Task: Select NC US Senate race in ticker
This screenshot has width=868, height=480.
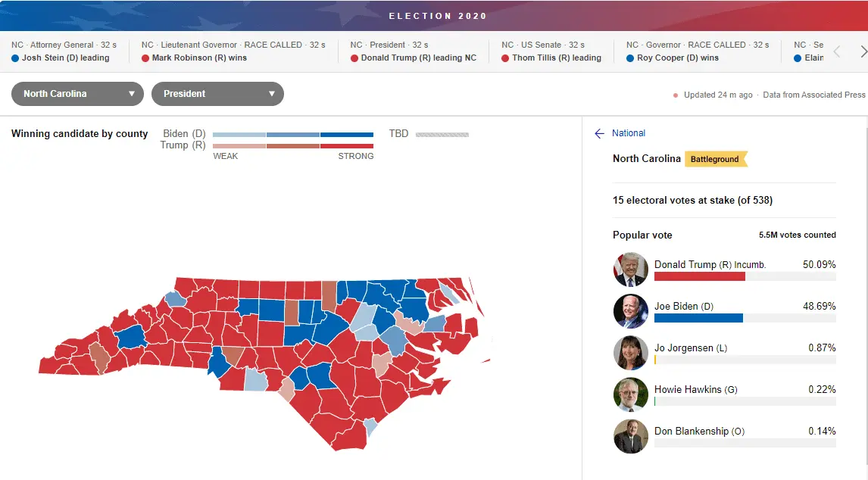Action: pyautogui.click(x=554, y=51)
